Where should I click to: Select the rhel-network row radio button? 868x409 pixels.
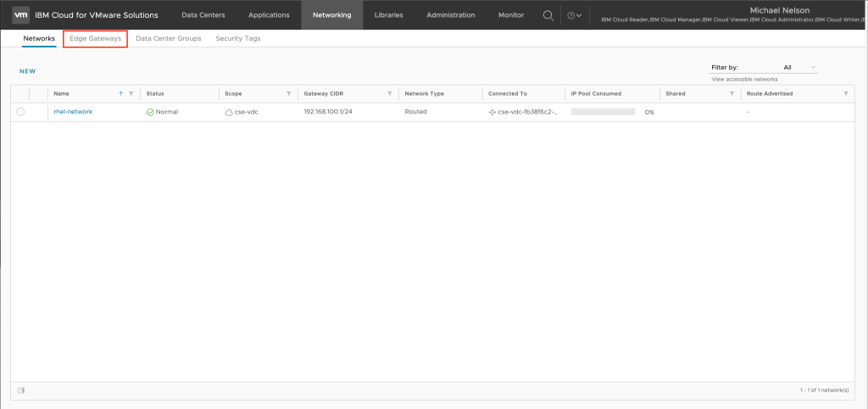coord(20,112)
